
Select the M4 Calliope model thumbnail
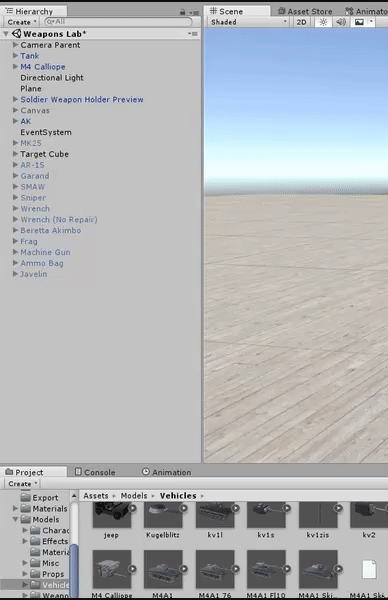tap(112, 569)
